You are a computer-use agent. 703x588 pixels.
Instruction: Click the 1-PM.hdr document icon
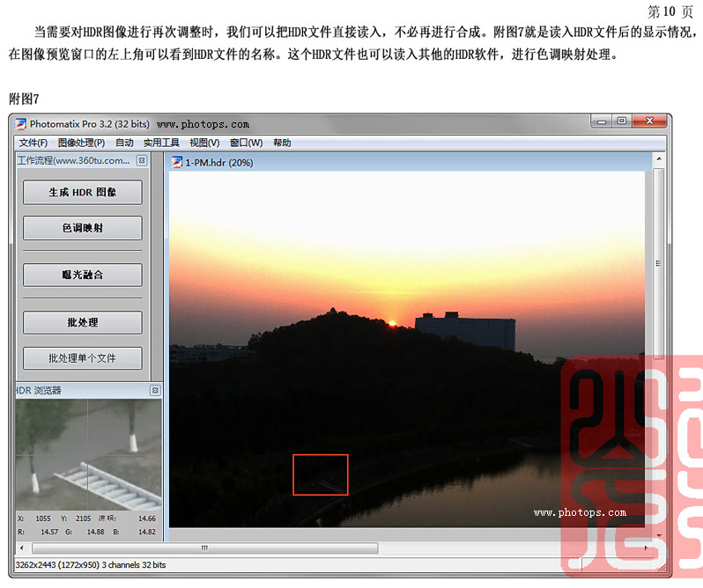tap(177, 162)
